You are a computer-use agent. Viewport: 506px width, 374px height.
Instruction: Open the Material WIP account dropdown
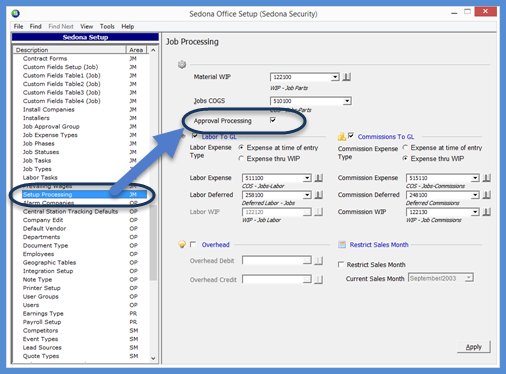pos(335,77)
